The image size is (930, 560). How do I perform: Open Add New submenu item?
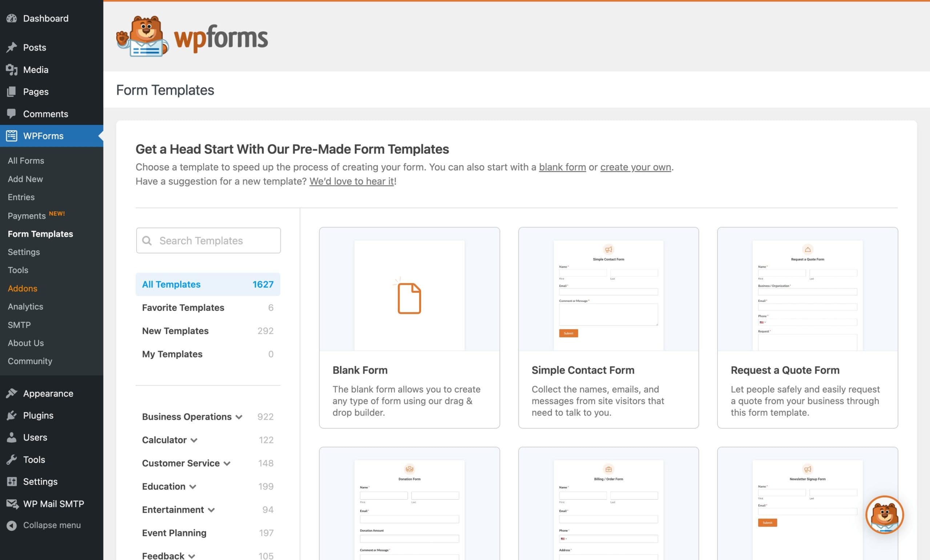25,179
